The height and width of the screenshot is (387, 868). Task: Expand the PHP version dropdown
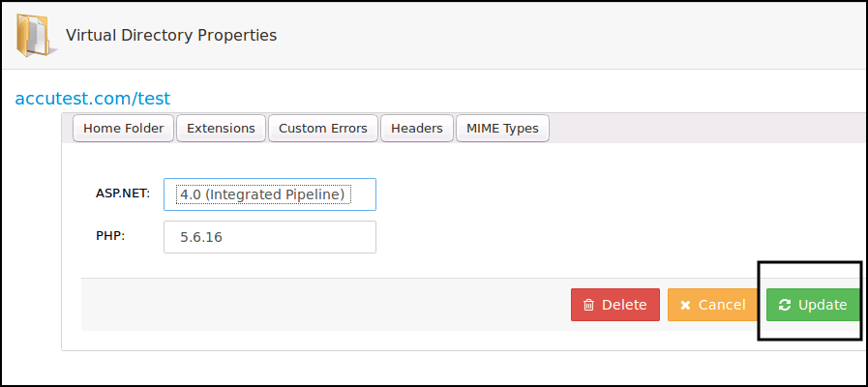pyautogui.click(x=270, y=237)
